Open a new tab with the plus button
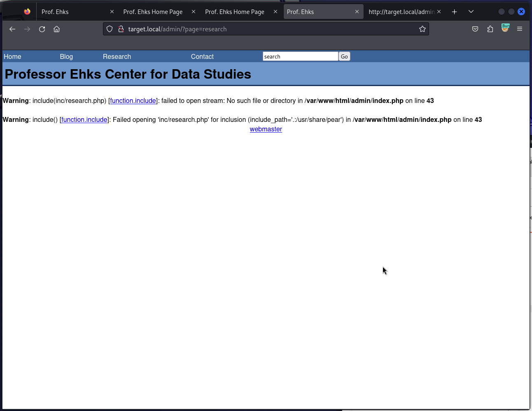Viewport: 532px width, 411px height. pos(455,12)
